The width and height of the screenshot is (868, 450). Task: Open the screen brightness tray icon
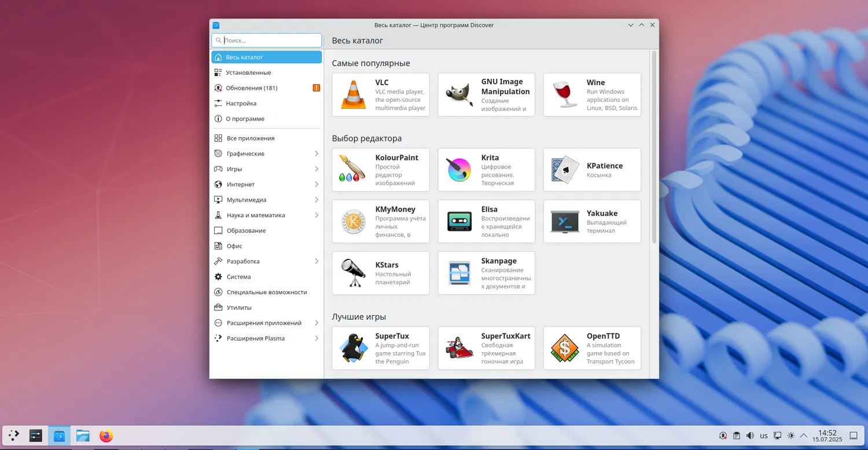coord(791,436)
